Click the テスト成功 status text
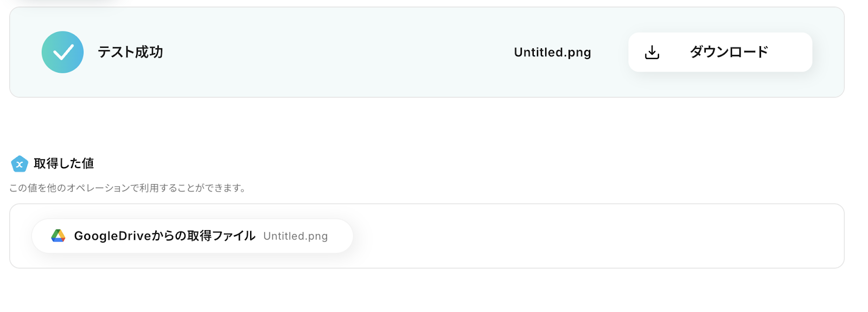868x312 pixels. pos(130,52)
